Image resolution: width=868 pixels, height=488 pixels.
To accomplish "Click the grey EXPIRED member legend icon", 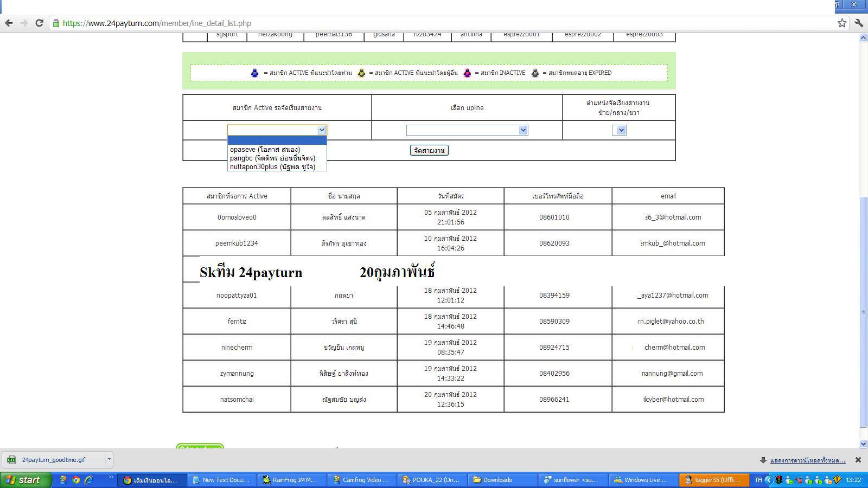I will coord(535,73).
